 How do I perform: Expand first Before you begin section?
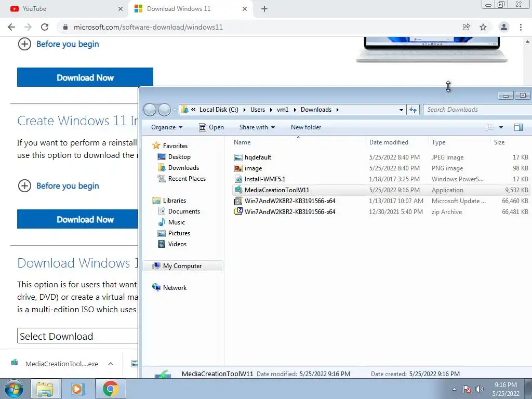(58, 44)
